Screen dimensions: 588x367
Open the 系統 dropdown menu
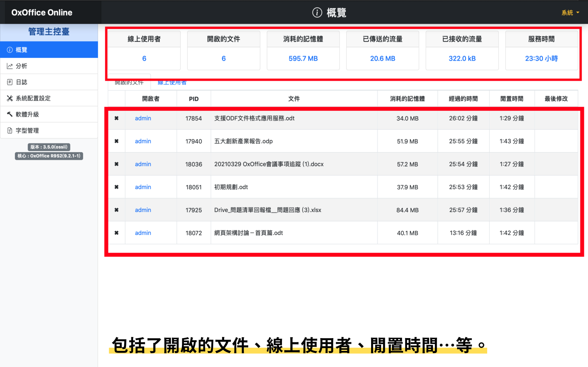point(570,13)
